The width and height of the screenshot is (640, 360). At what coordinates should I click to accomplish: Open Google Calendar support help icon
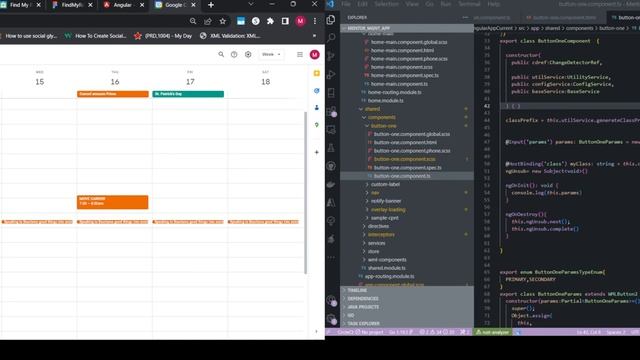234,54
